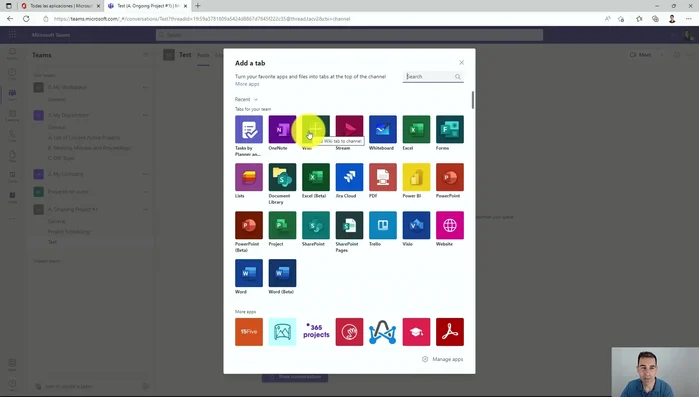Click the Teams top search bar

[349, 35]
